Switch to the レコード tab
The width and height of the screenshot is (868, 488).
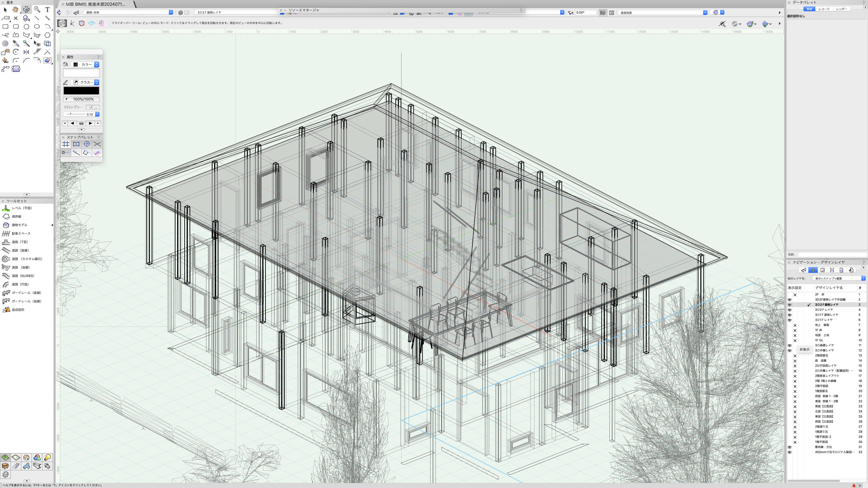(824, 9)
